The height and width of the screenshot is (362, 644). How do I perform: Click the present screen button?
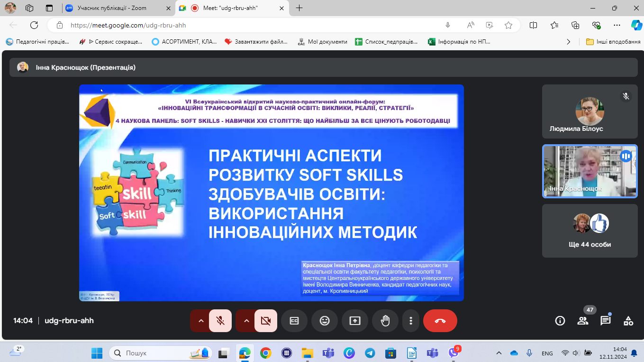point(355,321)
